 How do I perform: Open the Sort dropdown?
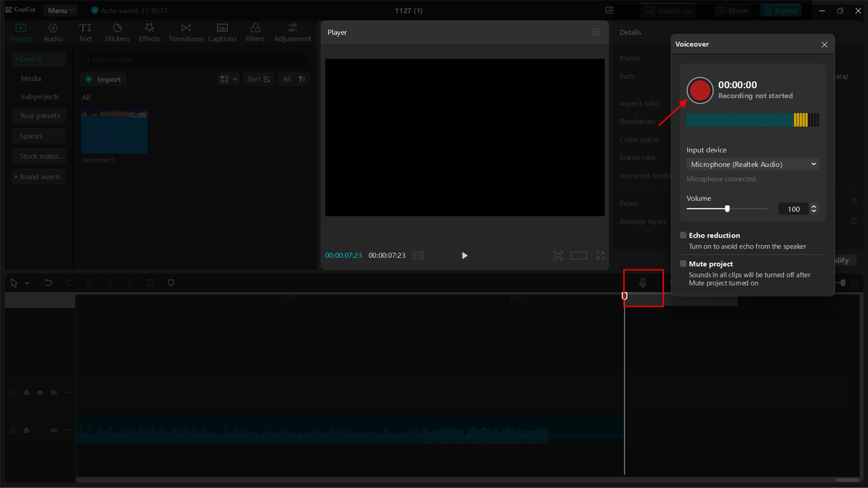pos(259,79)
